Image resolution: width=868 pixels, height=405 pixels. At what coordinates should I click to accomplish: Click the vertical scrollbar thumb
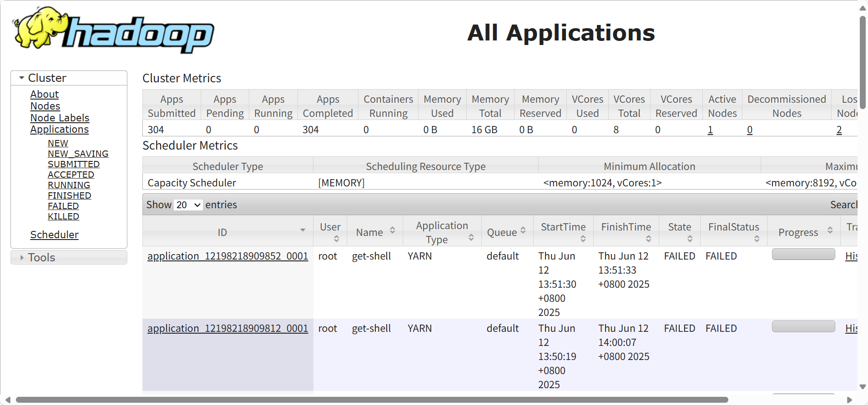pyautogui.click(x=863, y=63)
